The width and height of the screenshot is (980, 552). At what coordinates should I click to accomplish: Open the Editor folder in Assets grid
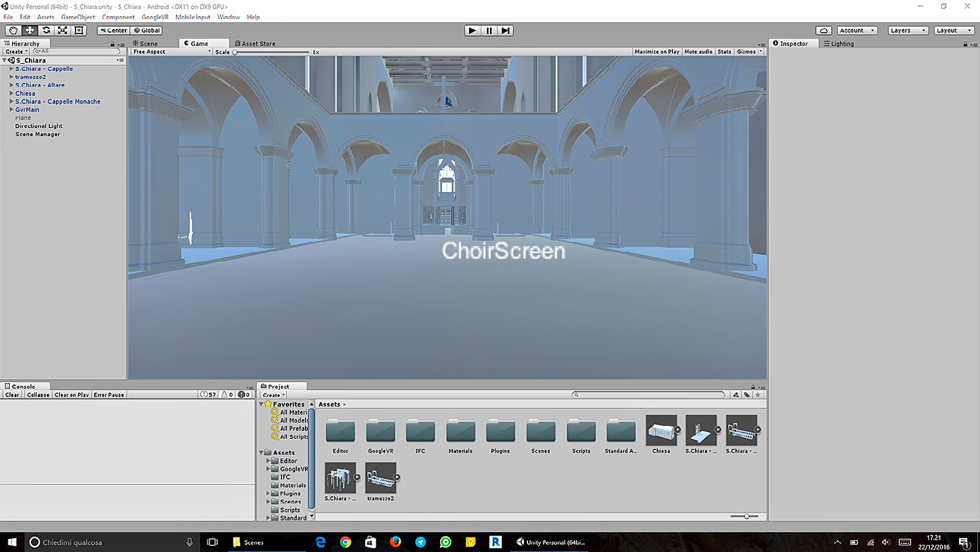coord(340,430)
